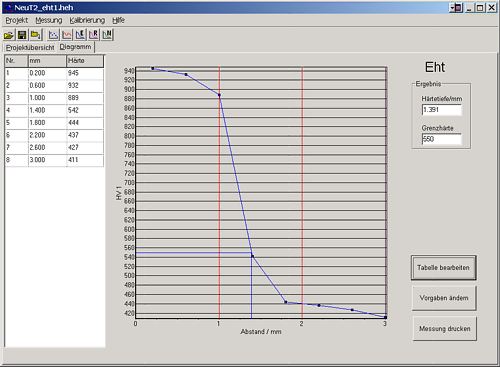500x367 pixels.
Task: Save project using the floppy disk icon
Action: click(22, 35)
